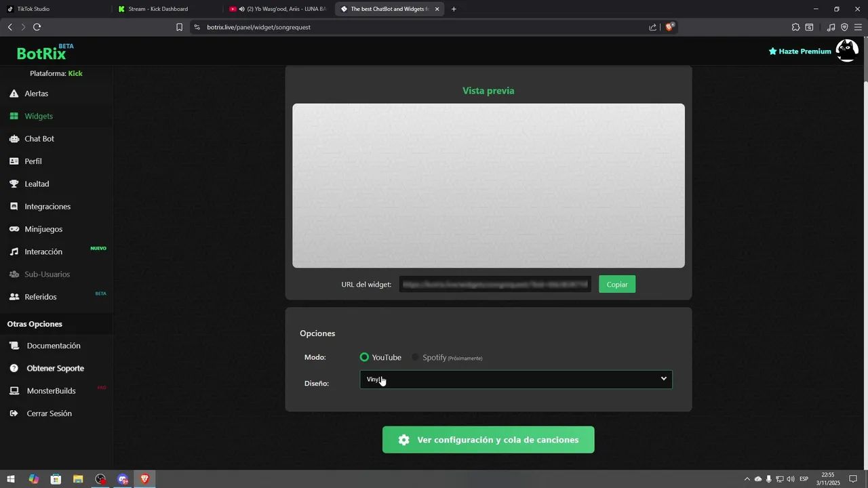Open the browser extensions puzzle icon
This screenshot has height=488, width=868.
pos(795,27)
